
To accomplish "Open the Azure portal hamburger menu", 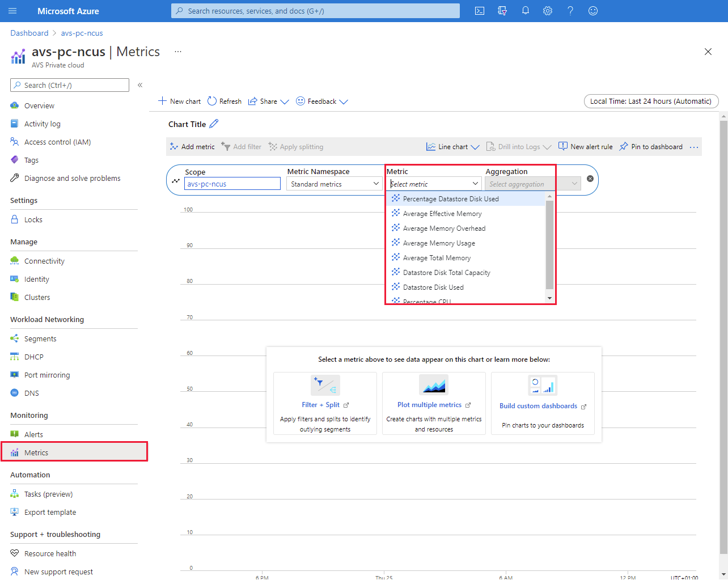I will tap(13, 11).
